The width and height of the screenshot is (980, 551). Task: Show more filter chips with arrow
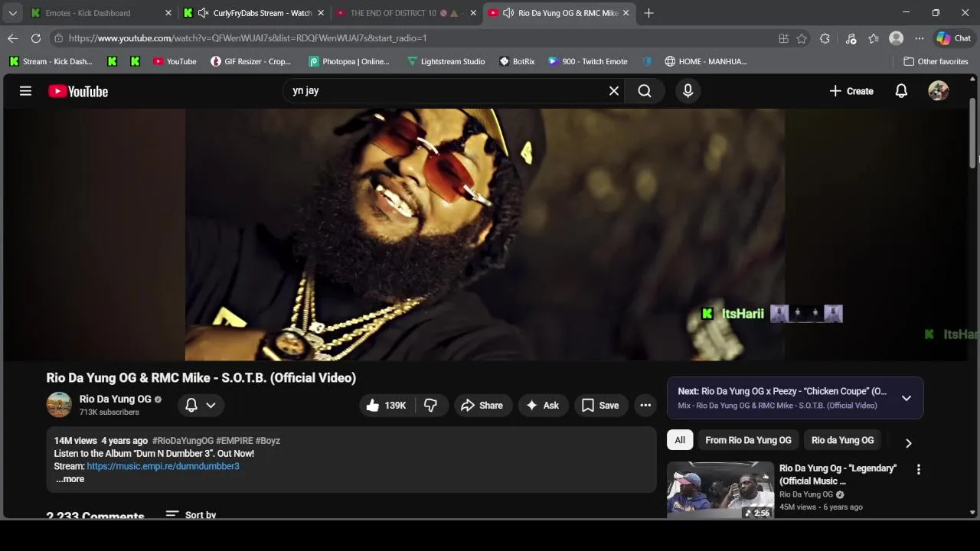click(908, 443)
